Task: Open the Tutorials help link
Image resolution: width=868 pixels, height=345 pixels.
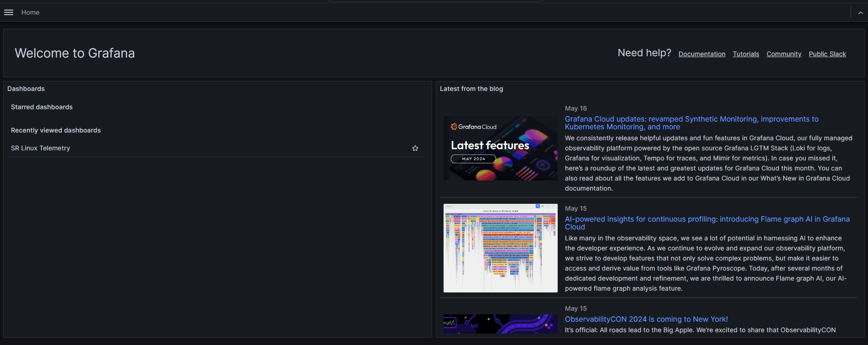Action: pos(746,54)
